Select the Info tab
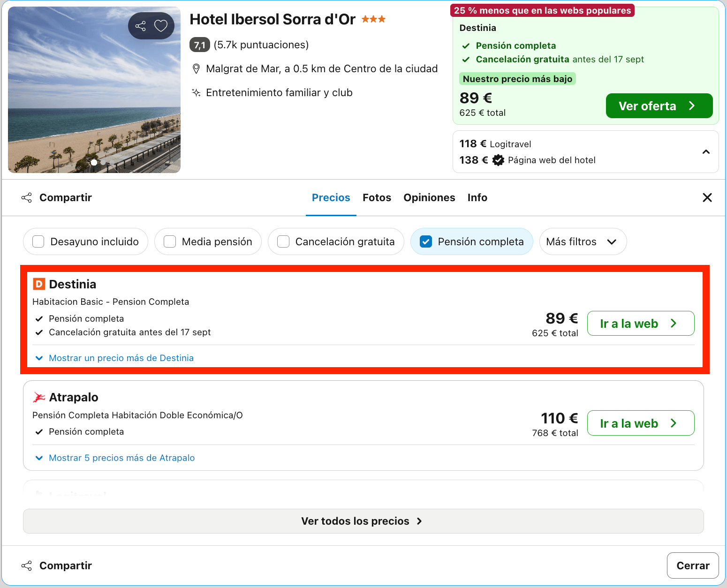Image resolution: width=727 pixels, height=588 pixels. 477,197
